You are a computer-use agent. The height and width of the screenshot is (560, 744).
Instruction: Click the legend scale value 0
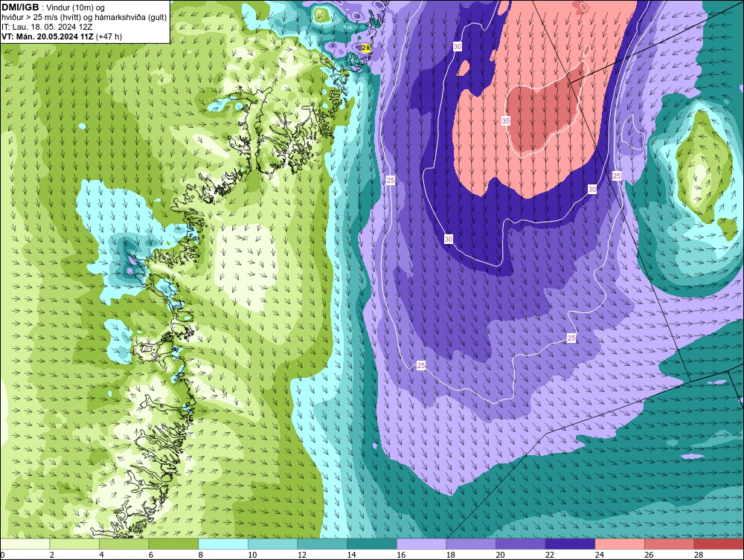coord(2,555)
